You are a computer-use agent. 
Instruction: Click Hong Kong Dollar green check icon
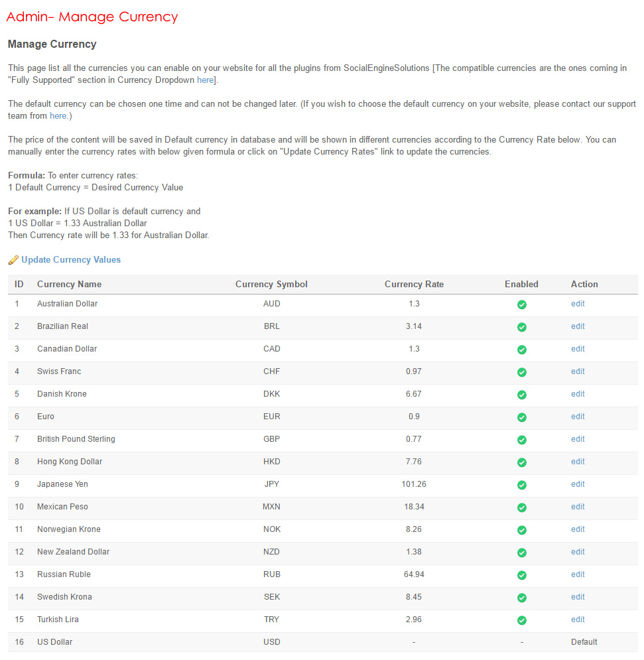click(521, 462)
